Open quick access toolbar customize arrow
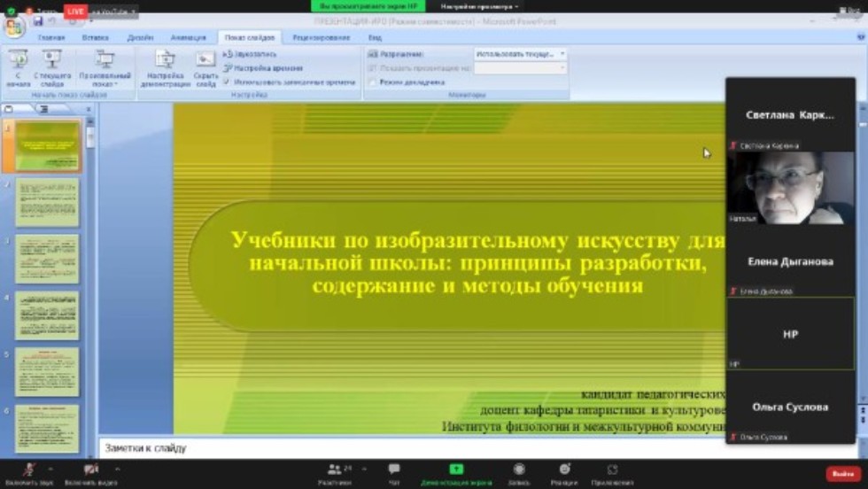Screen dimensions: 868x489 (89, 21)
